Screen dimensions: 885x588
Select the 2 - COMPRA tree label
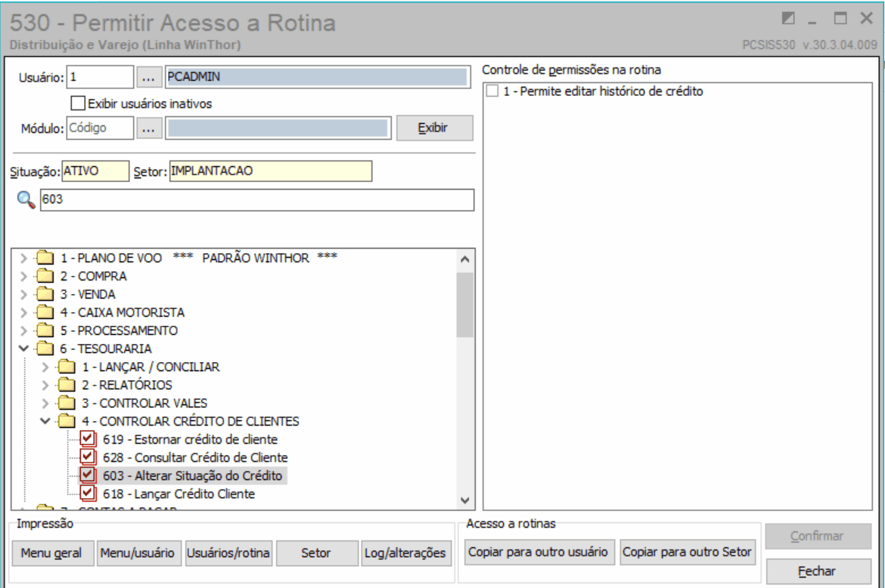tap(93, 277)
